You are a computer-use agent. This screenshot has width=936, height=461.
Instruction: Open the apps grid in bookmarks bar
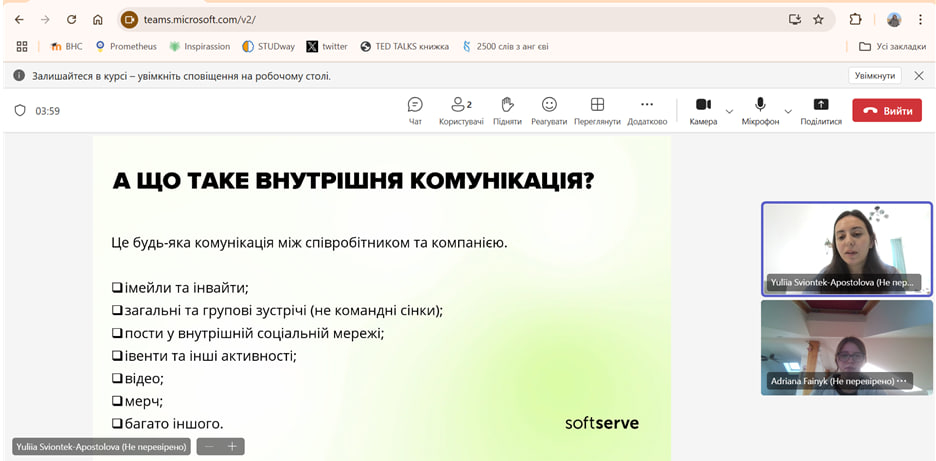coord(22,47)
